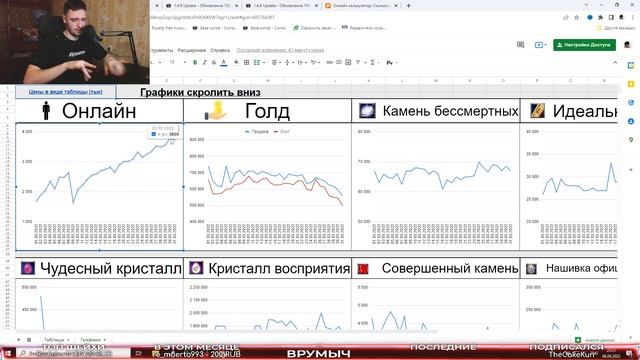Open the all sheets list icon
Image resolution: width=640 pixels, height=360 pixels.
click(x=29, y=340)
